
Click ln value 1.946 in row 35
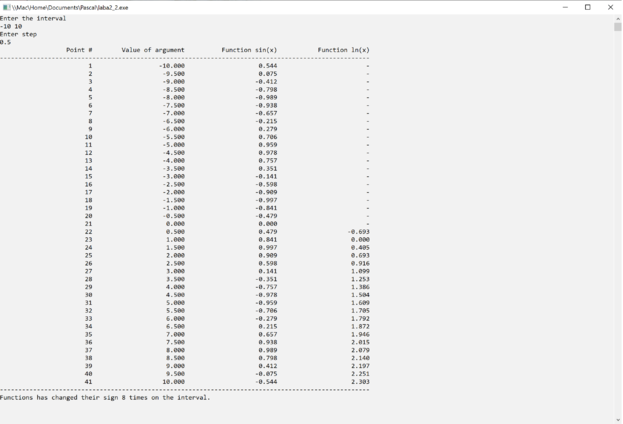tap(360, 334)
